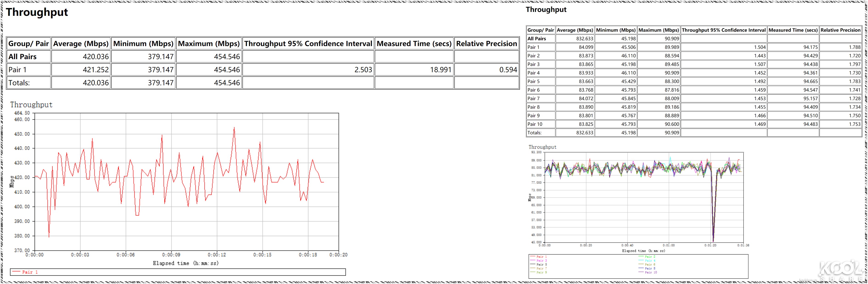This screenshot has width=868, height=284.
Task: Click the right Throughput heading
Action: [x=546, y=9]
